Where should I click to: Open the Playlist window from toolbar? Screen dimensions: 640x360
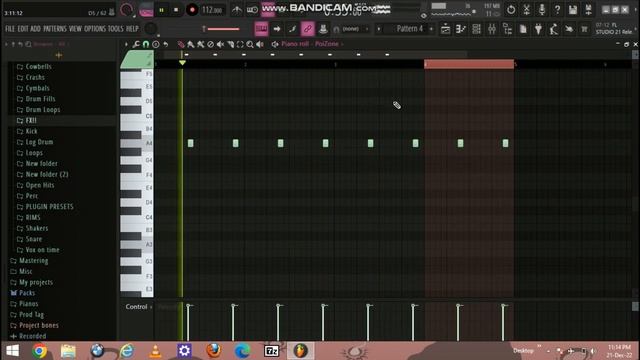click(x=445, y=29)
